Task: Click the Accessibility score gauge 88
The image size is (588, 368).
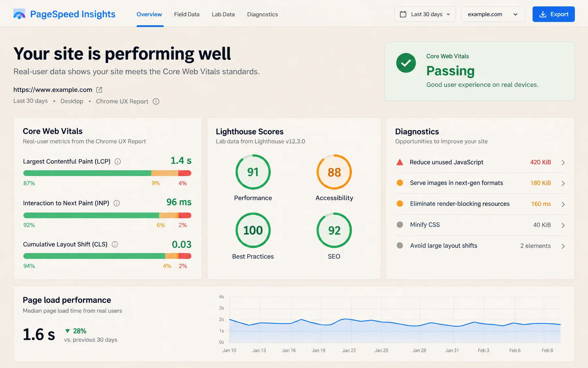Action: click(334, 172)
